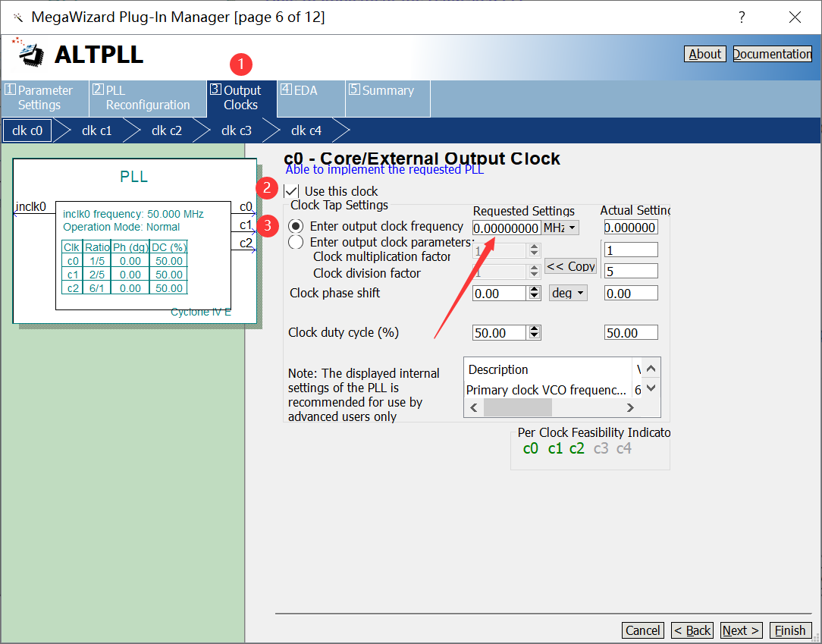This screenshot has width=822, height=644.
Task: Click actual duty cycle value field
Action: pyautogui.click(x=631, y=332)
